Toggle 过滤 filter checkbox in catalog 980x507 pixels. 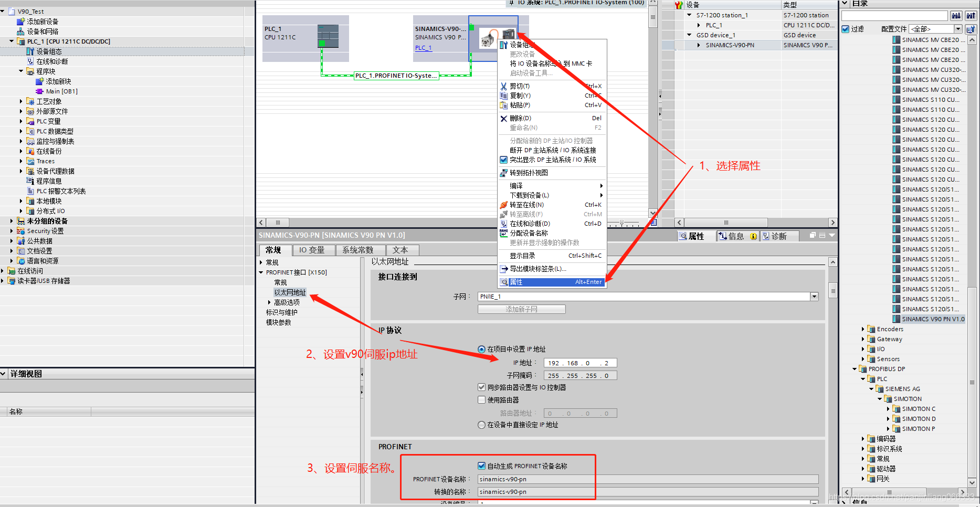(x=845, y=29)
